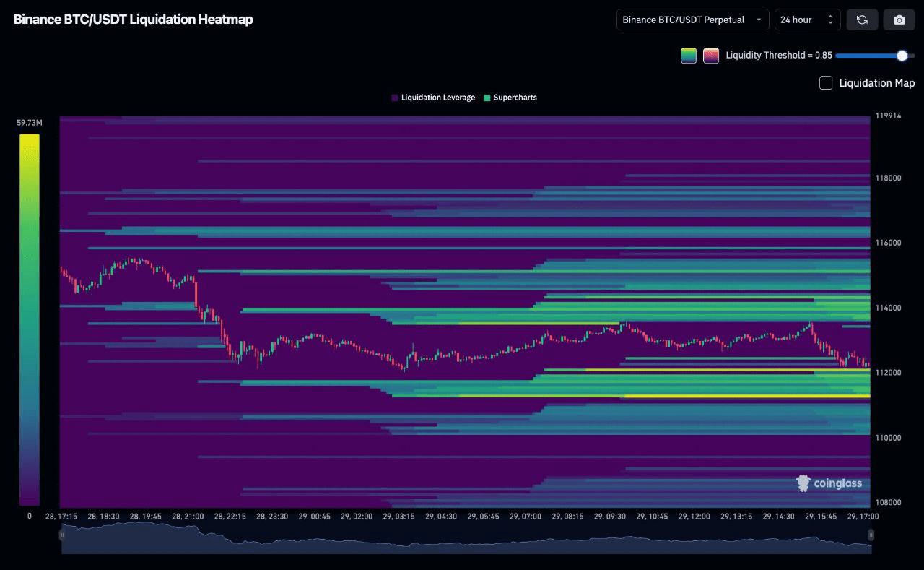Toggle Liquidation Leverage series in legend
Viewport: 924px width, 570px height.
[437, 98]
